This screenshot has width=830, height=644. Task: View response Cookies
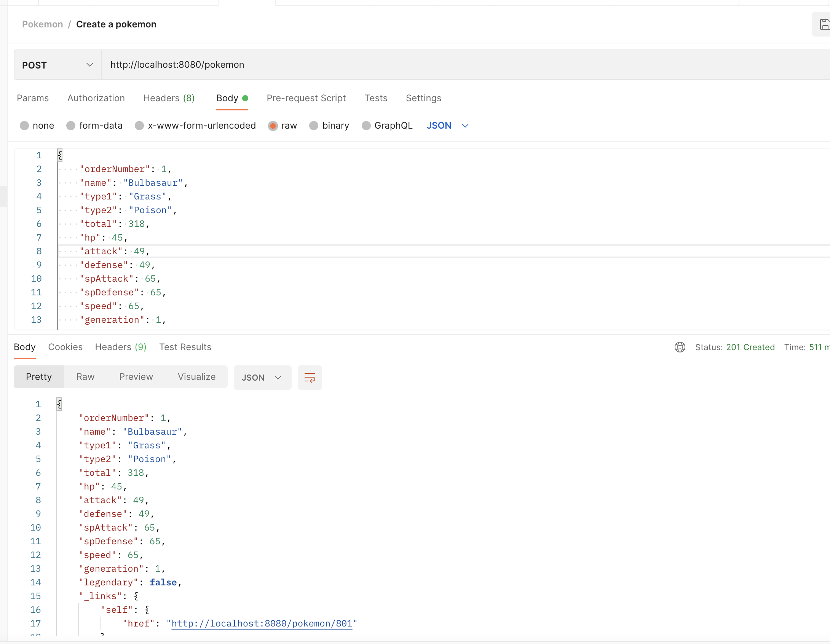(65, 347)
